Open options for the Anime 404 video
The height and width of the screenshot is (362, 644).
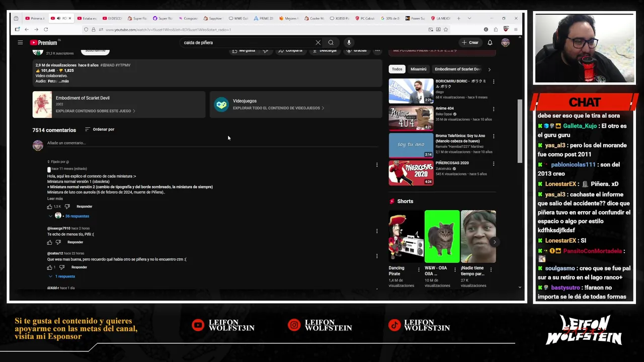click(493, 109)
